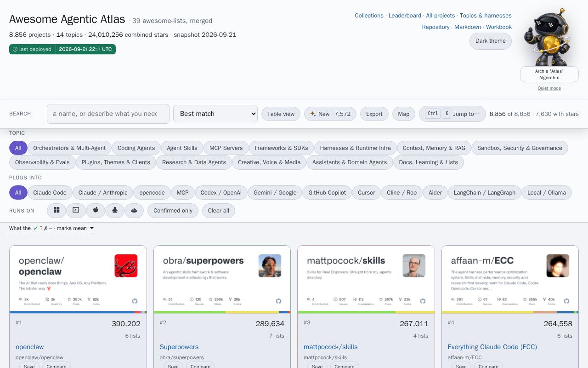The width and height of the screenshot is (588, 368).
Task: Open the Workbook link
Action: [x=499, y=27]
